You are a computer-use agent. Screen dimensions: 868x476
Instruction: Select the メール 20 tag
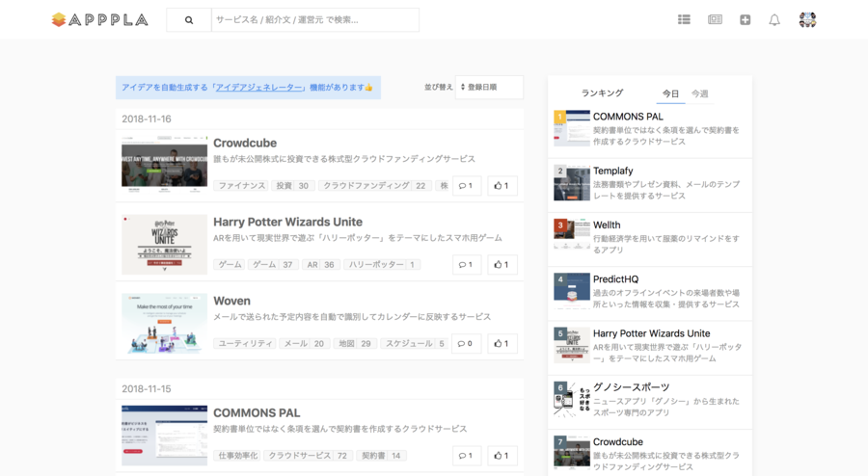point(305,344)
